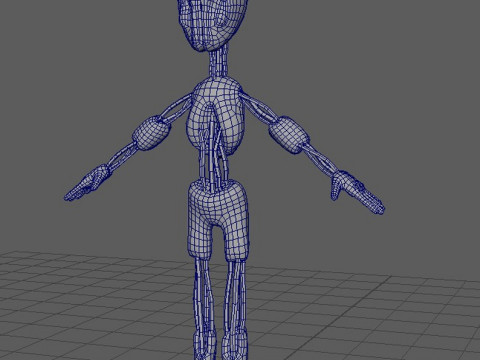Click the hand on the screen-right arm
Screen dimensions: 480x360
coord(357,192)
